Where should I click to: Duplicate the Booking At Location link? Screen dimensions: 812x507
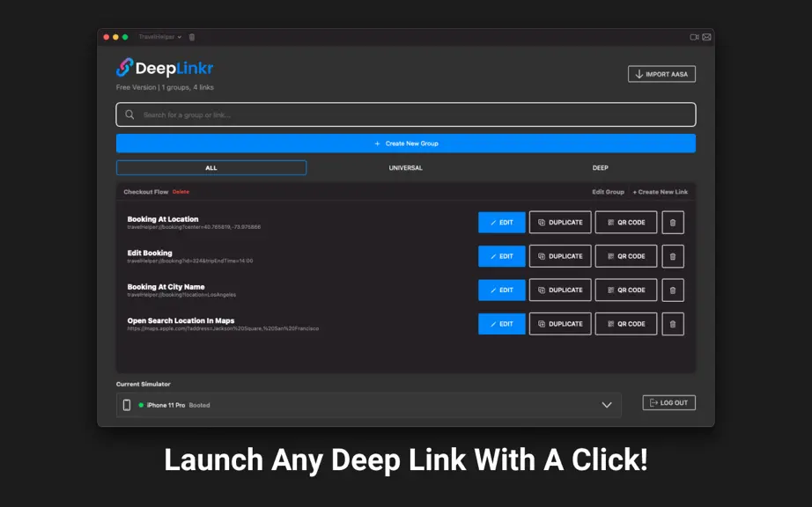point(560,223)
